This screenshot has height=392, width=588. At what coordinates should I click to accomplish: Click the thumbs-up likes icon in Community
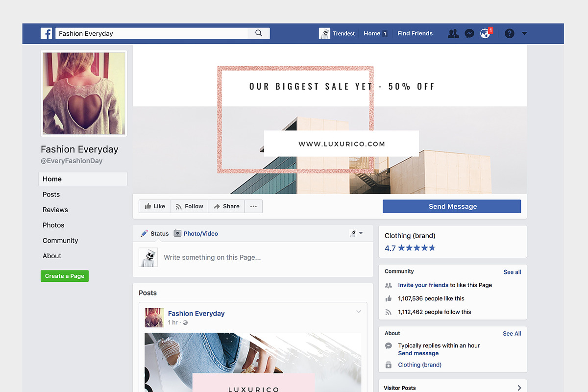click(389, 298)
